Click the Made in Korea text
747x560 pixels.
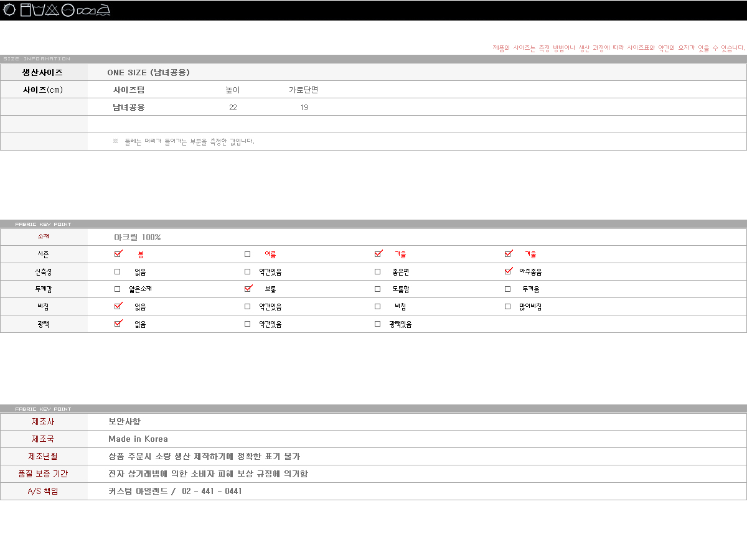click(x=138, y=439)
